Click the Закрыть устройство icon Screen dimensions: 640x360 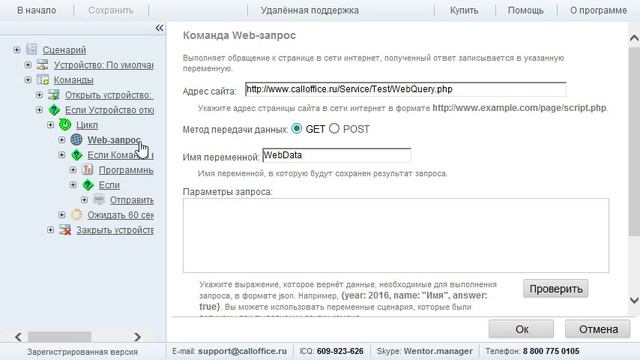(x=65, y=230)
